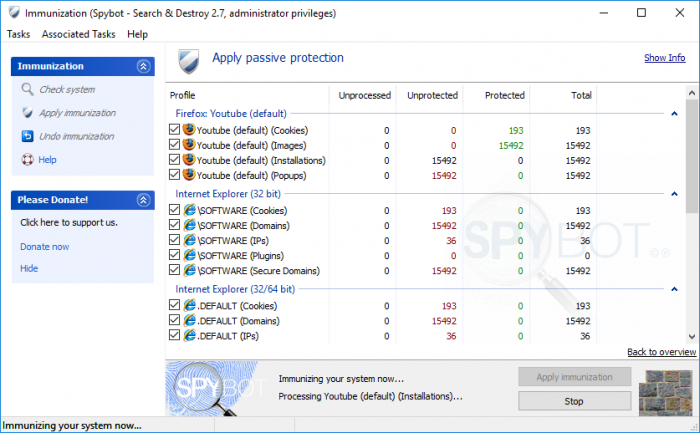This screenshot has width=700, height=433.
Task: Collapse the Firefox: Youtube (default) group
Action: point(674,114)
